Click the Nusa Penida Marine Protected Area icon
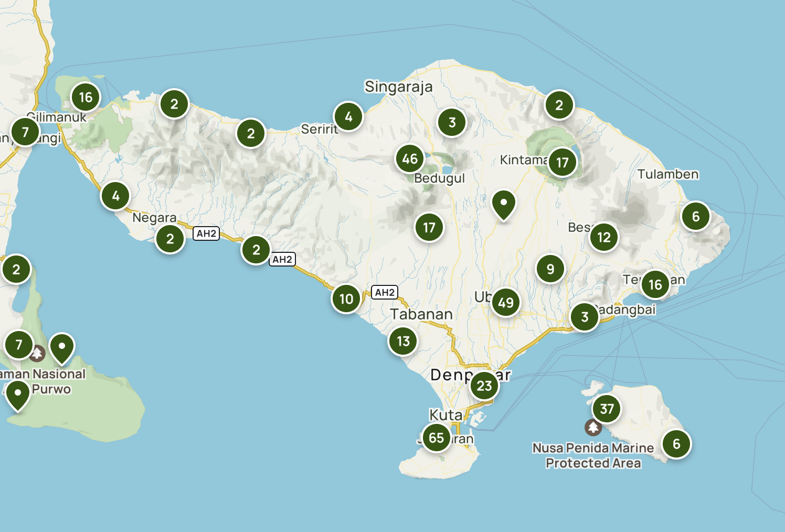This screenshot has width=785, height=532. (x=593, y=428)
